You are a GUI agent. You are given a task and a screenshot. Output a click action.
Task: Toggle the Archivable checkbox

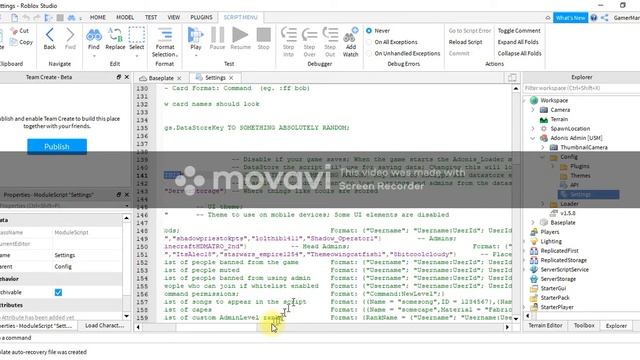(x=58, y=292)
